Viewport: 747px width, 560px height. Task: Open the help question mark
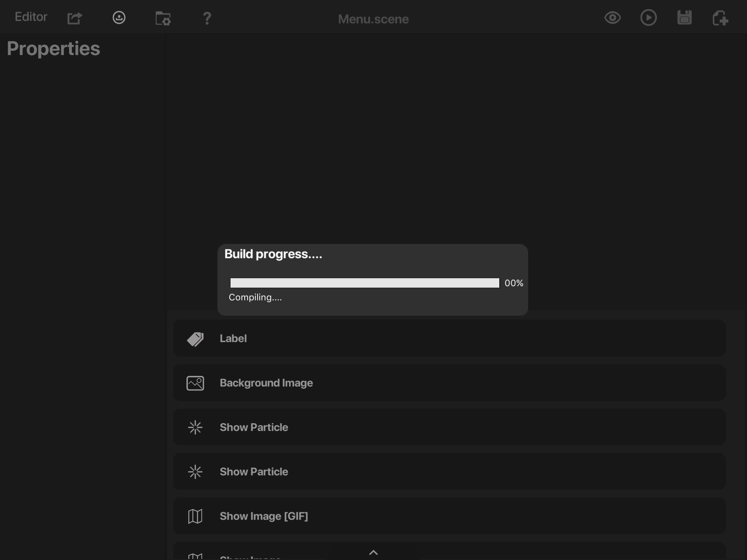[x=207, y=18]
